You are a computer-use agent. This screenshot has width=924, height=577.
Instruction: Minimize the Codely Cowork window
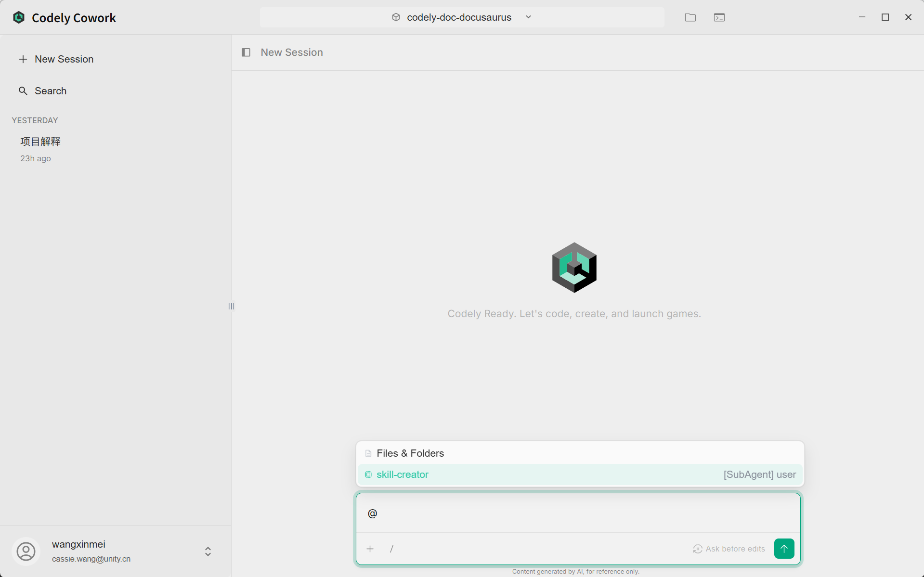coord(862,17)
